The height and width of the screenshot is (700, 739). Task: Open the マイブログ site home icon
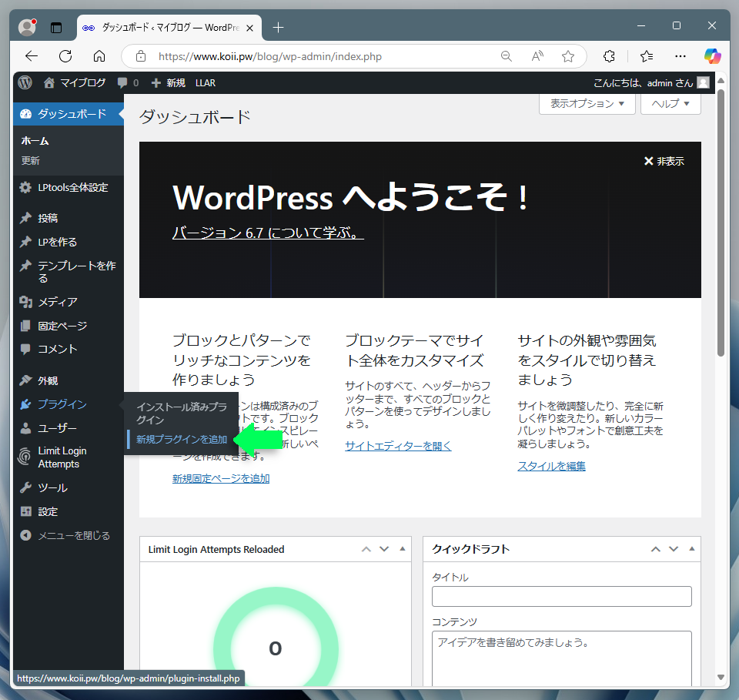pos(49,83)
